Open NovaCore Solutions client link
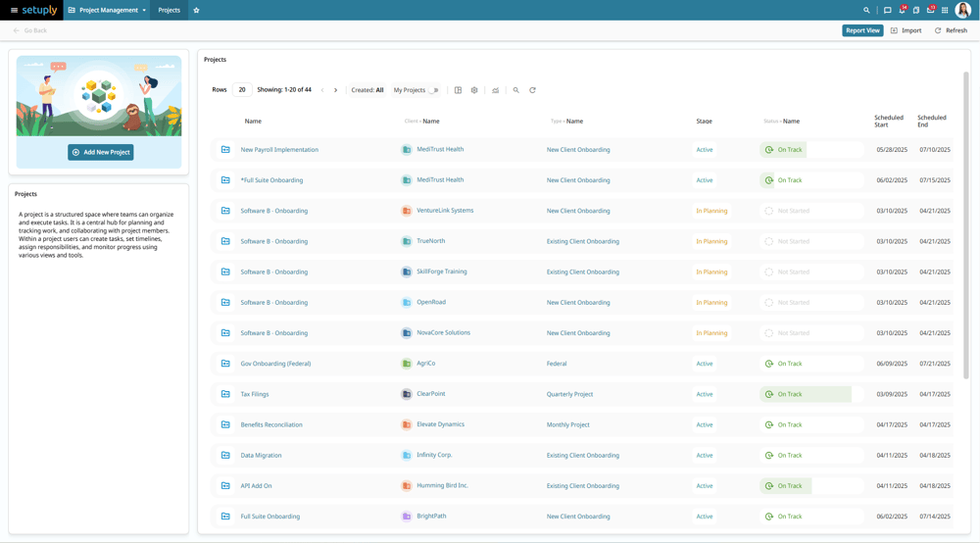Image resolution: width=980 pixels, height=543 pixels. point(443,332)
